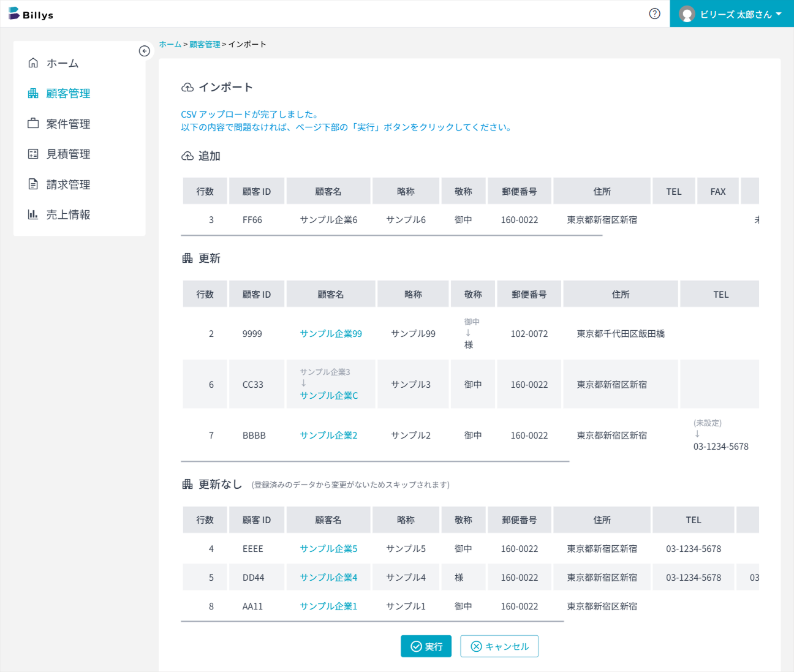Open the サンプル企業C customer link
This screenshot has width=794, height=672.
pyautogui.click(x=329, y=396)
